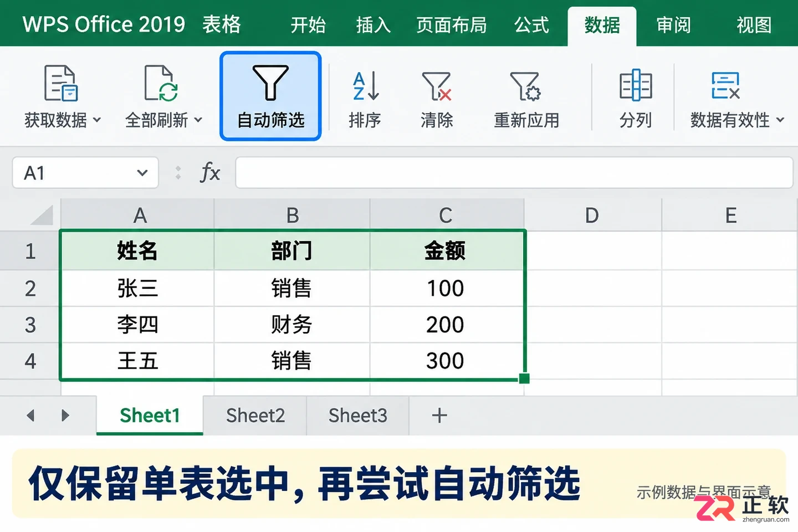This screenshot has width=798, height=532.
Task: Click the 清除 clear filter icon
Action: click(437, 86)
